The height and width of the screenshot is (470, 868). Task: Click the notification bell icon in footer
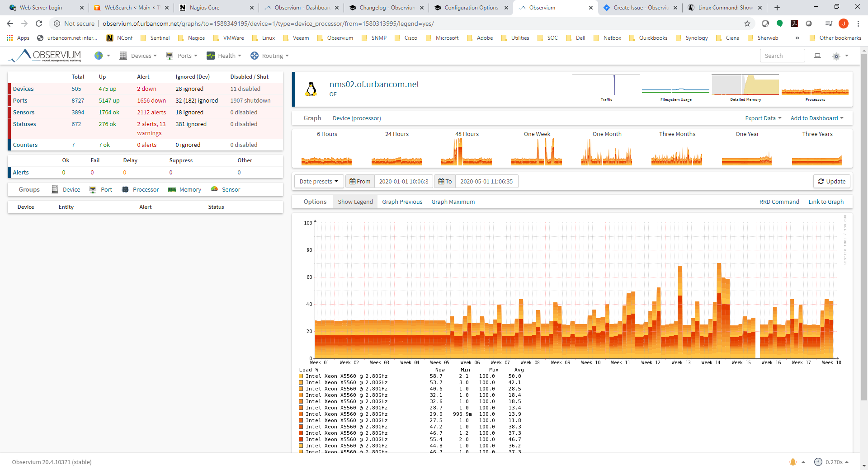793,462
